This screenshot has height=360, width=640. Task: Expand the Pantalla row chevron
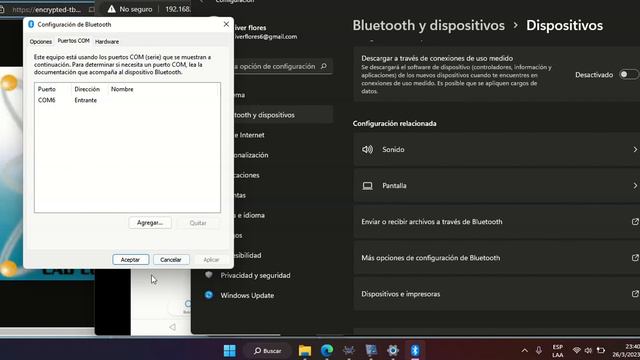click(635, 186)
